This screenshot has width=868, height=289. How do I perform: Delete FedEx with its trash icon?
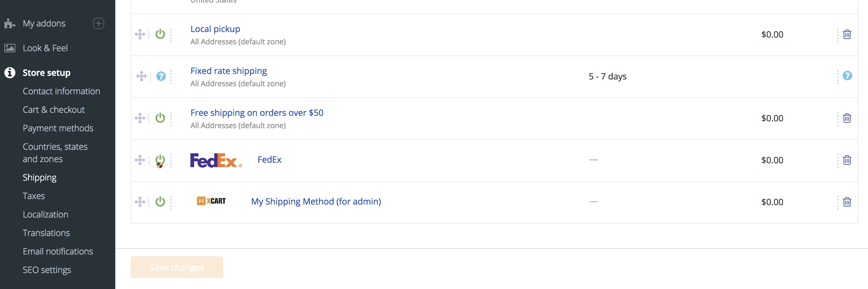click(x=847, y=160)
